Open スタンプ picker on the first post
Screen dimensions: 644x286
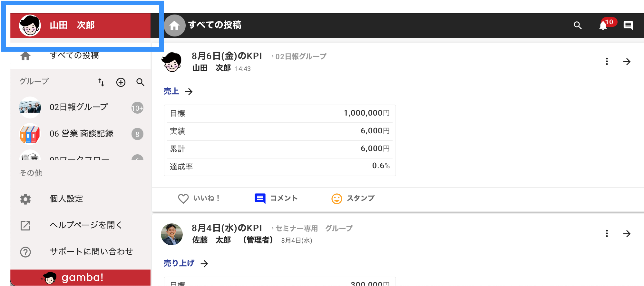click(x=353, y=199)
